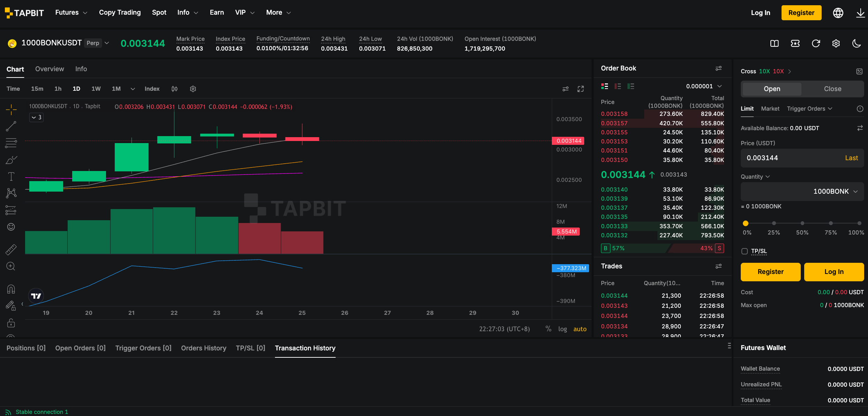Collapse the indicator legend showing 3
This screenshot has width=868, height=416.
coord(36,117)
